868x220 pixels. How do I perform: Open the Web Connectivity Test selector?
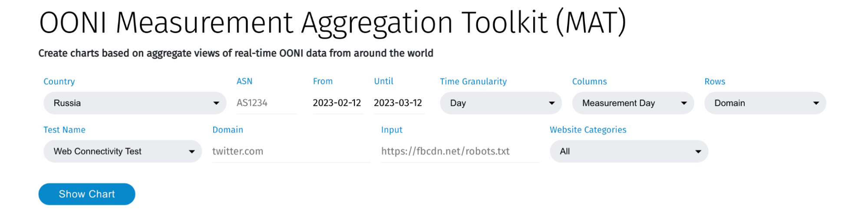click(117, 151)
